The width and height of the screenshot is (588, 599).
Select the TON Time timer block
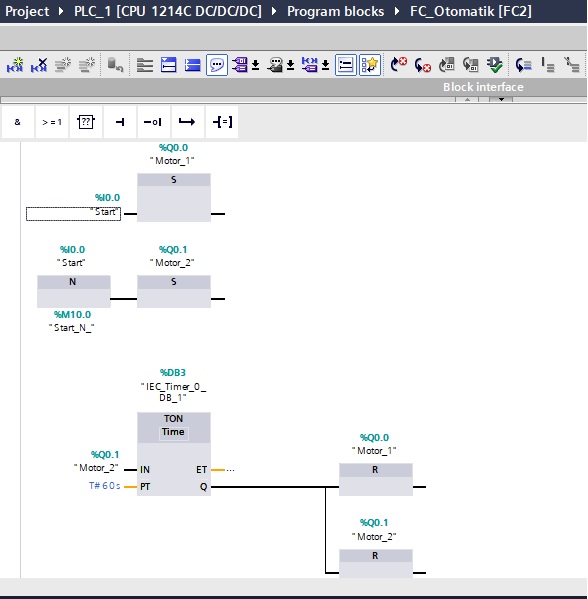coord(174,454)
